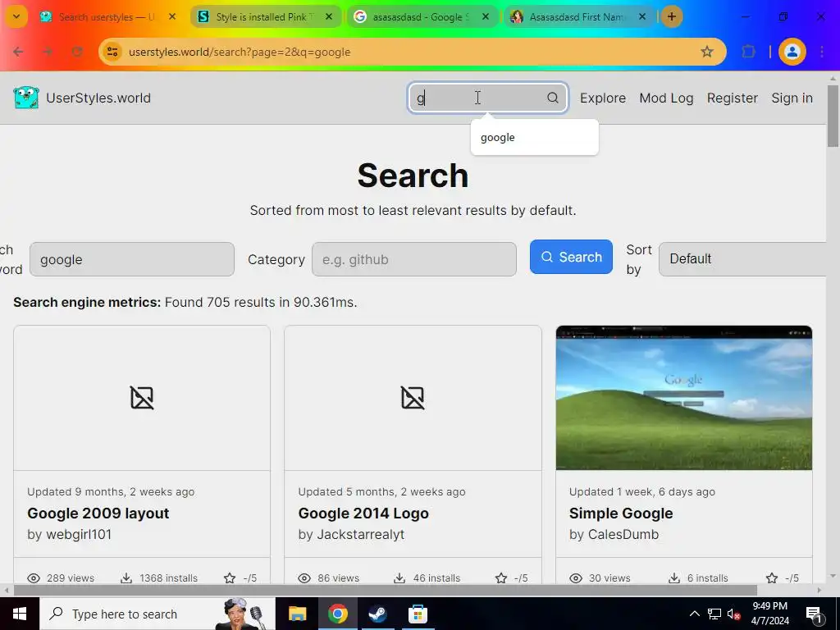Open Microsoft Store from the taskbar
The height and width of the screenshot is (630, 840).
point(418,614)
